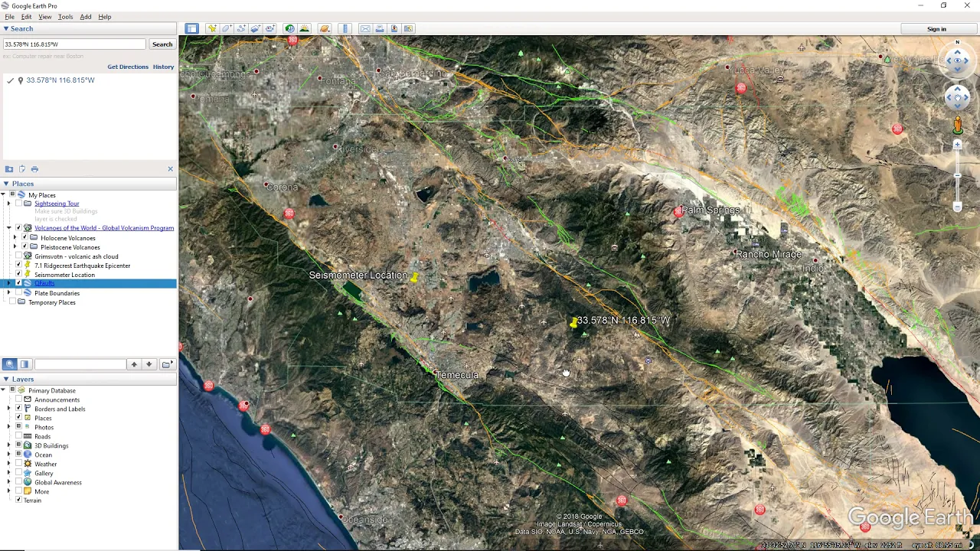This screenshot has height=551, width=980.
Task: Open the search History link
Action: click(x=163, y=67)
